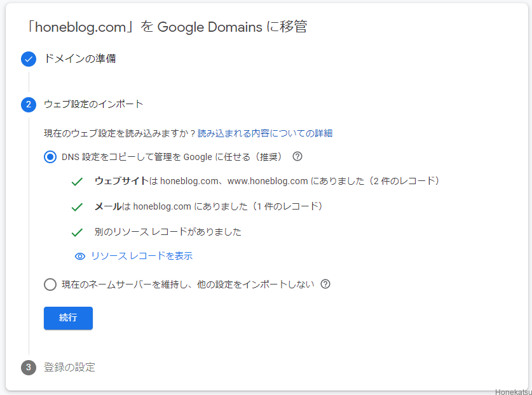Click the step 2 number badge
This screenshot has width=532, height=395.
coord(29,104)
